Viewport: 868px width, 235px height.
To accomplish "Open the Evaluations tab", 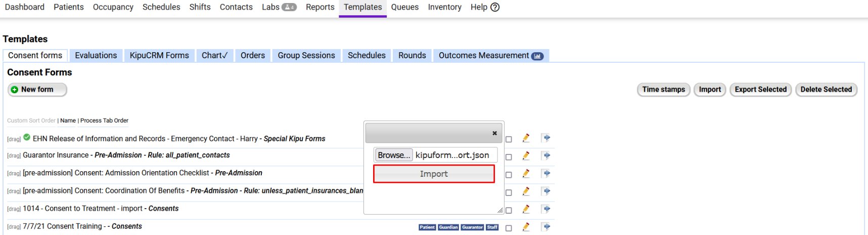I will click(x=96, y=56).
